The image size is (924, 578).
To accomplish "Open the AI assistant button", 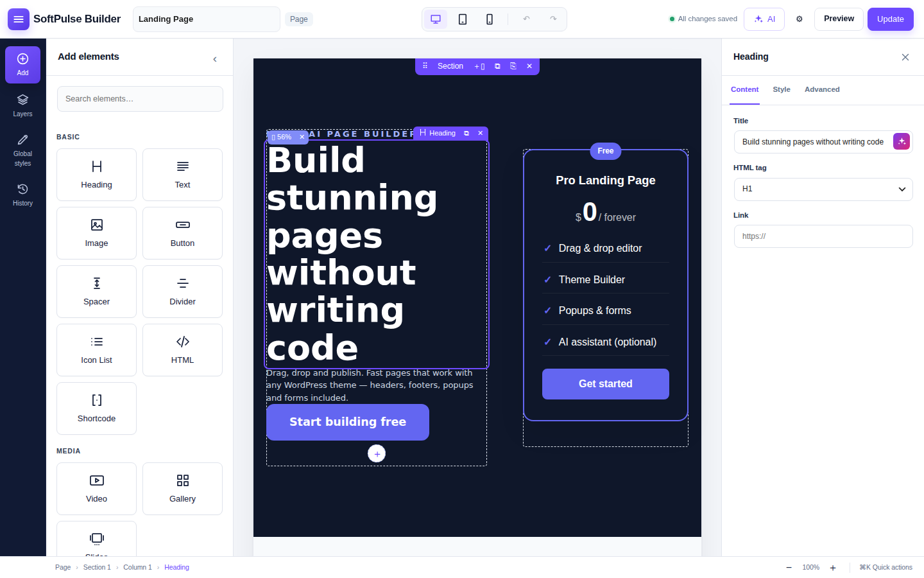I will click(764, 19).
